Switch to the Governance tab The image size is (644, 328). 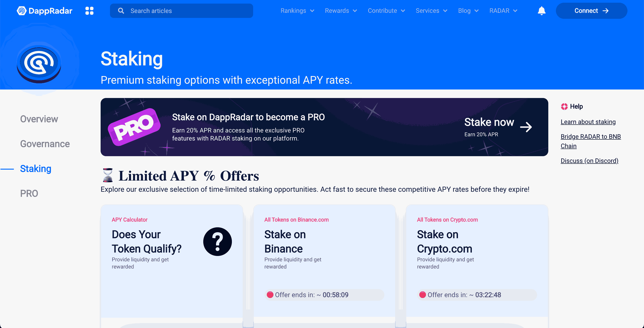click(45, 144)
